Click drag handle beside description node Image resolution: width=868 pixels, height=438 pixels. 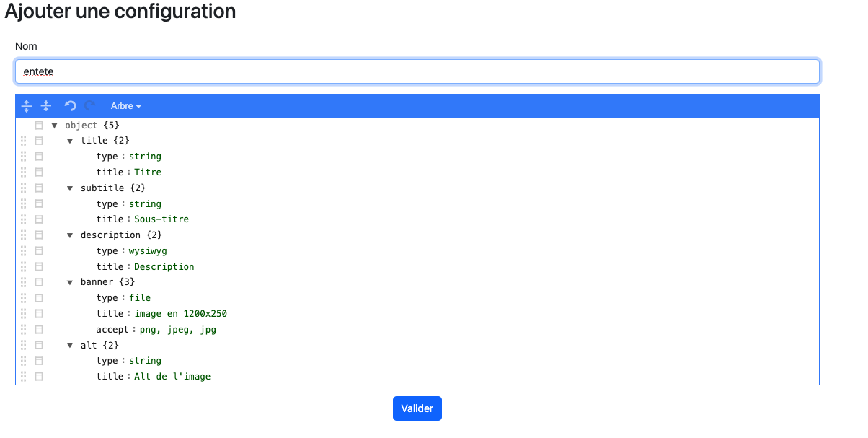[x=24, y=235]
